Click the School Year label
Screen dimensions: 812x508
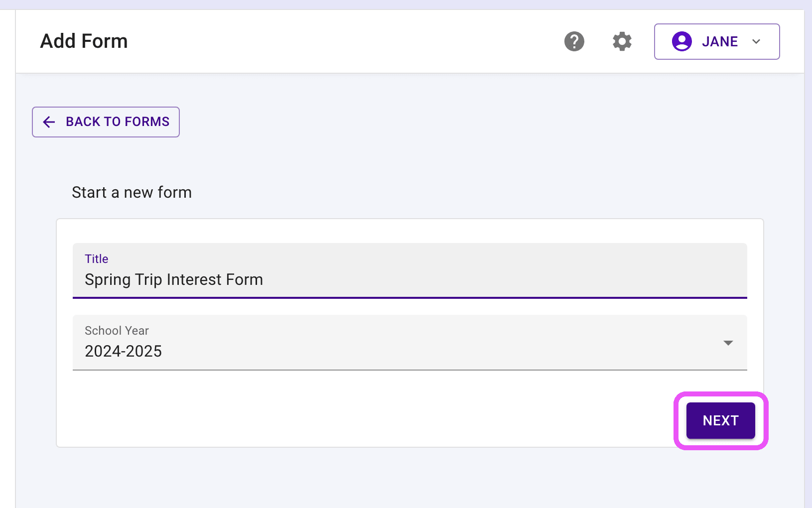click(117, 331)
